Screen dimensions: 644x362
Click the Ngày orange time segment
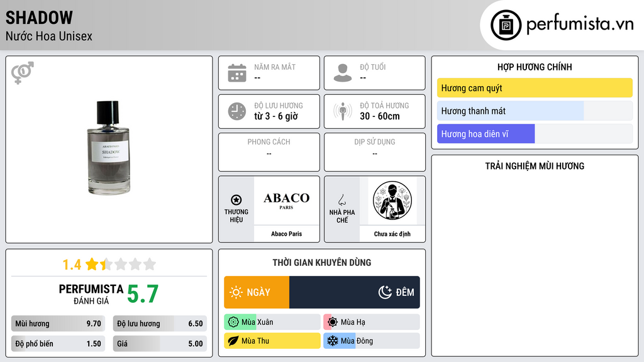(257, 292)
